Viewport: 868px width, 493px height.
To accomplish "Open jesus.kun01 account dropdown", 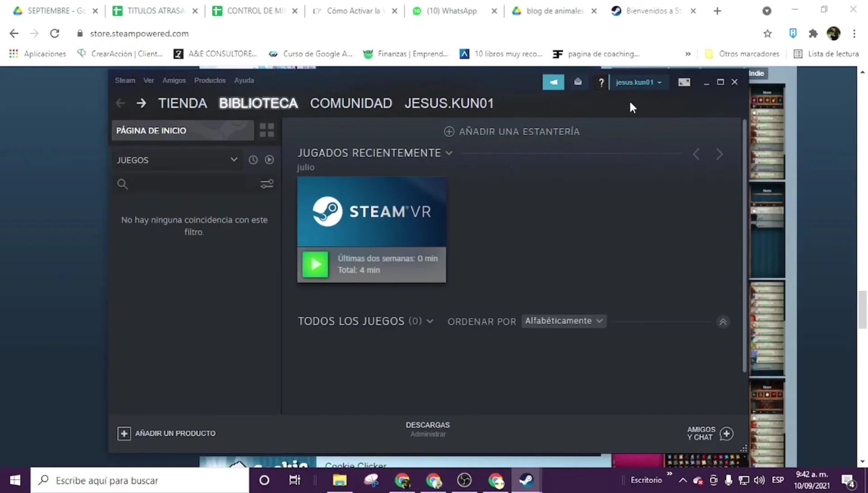I will tap(638, 82).
